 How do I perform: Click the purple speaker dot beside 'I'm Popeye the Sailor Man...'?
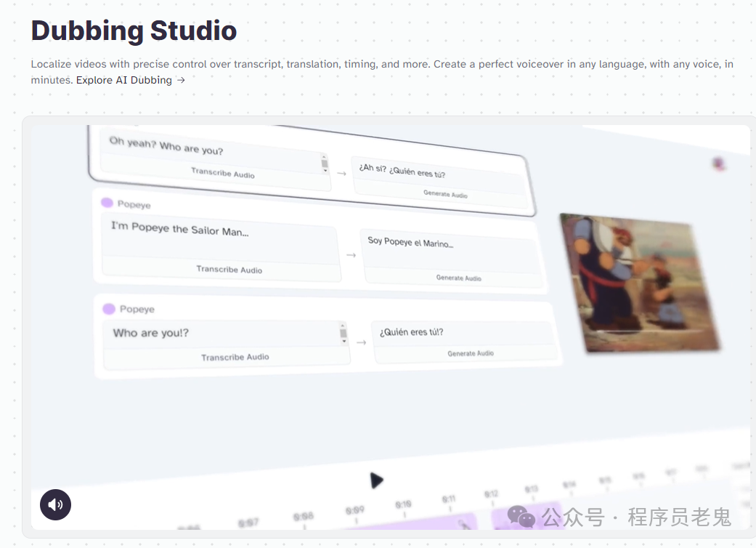click(x=107, y=203)
